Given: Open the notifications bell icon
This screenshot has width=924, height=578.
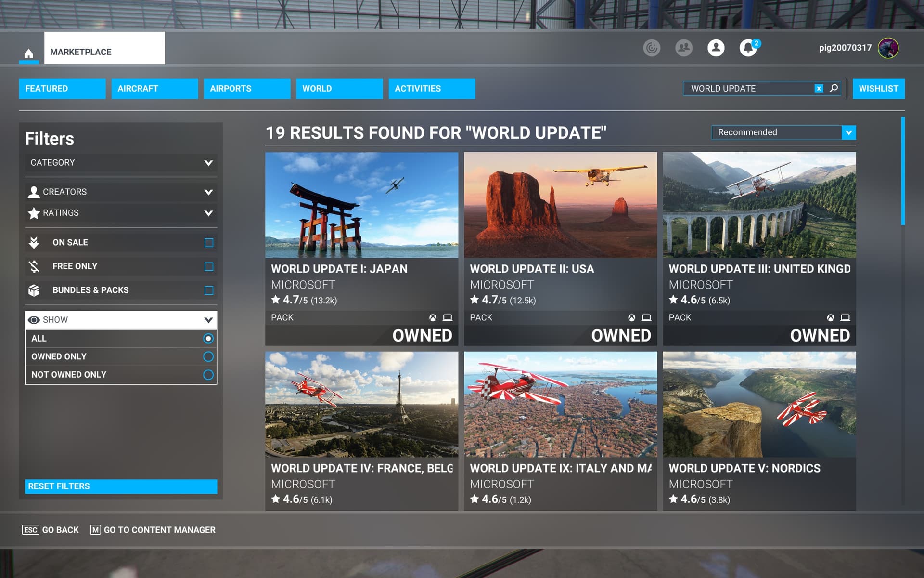Looking at the screenshot, I should pos(747,48).
